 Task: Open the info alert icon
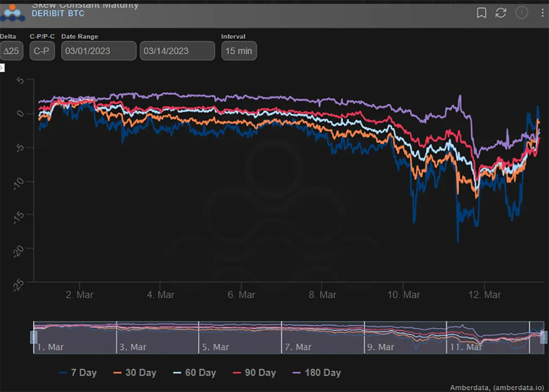522,13
